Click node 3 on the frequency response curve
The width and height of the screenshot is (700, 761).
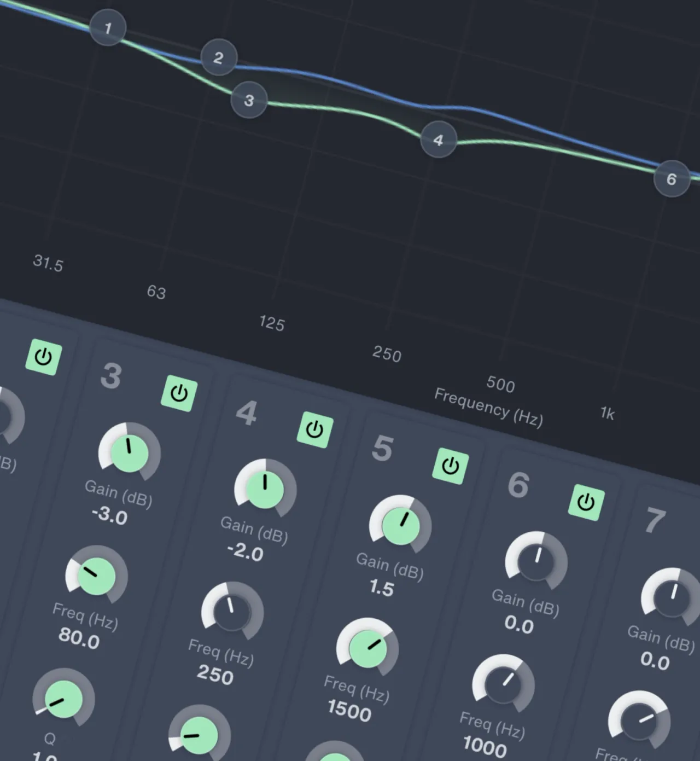click(248, 100)
